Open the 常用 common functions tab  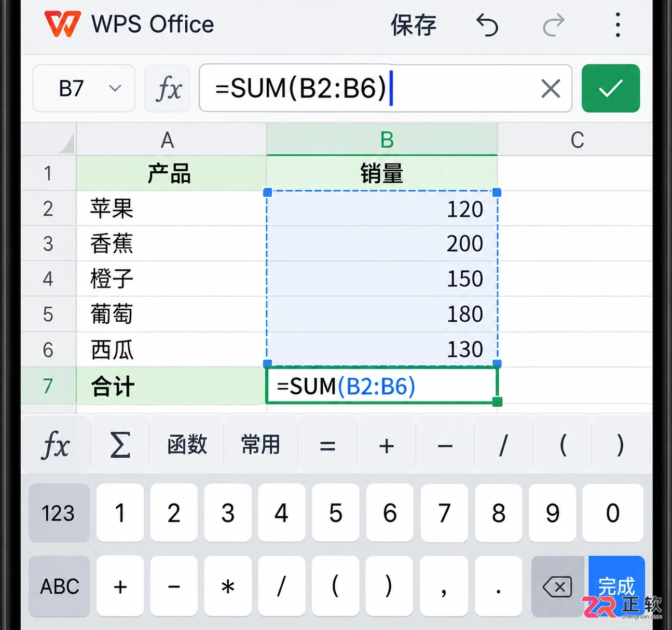[x=260, y=445]
